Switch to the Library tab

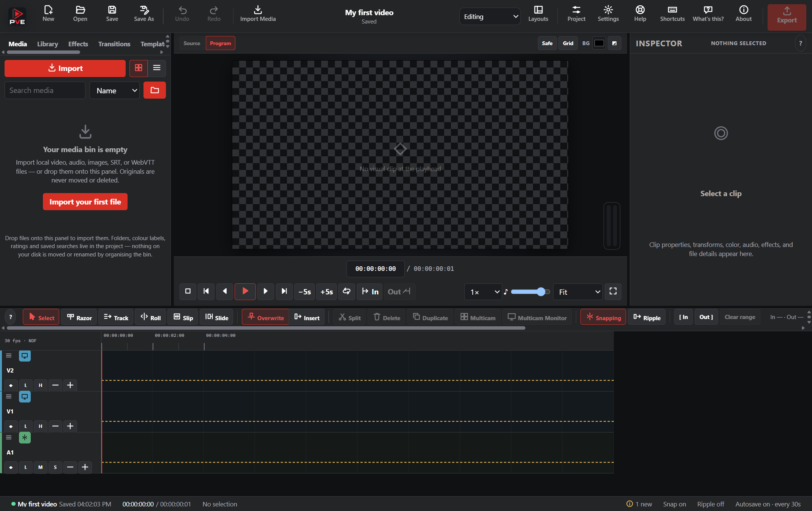click(47, 44)
